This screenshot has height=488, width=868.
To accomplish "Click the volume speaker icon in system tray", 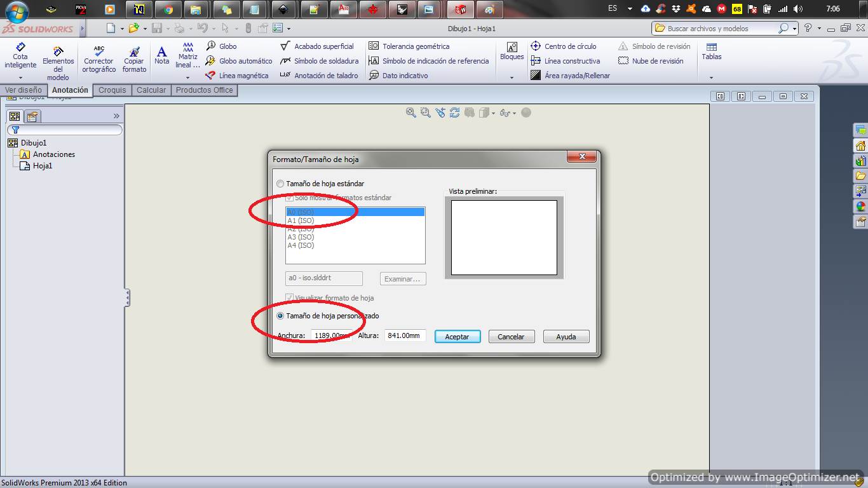I will [x=798, y=9].
